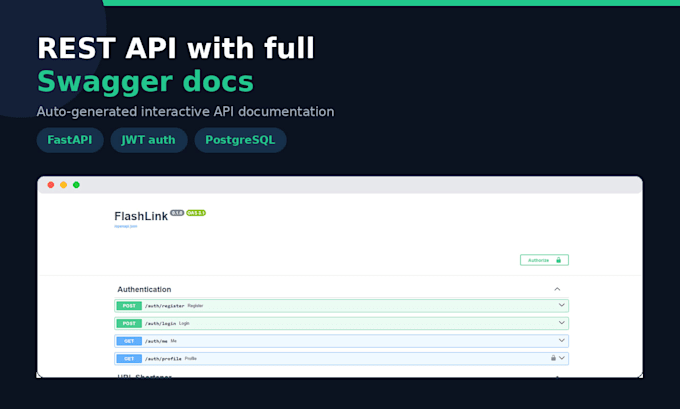Click the FlashLink API title
The width and height of the screenshot is (680, 409).
[141, 216]
